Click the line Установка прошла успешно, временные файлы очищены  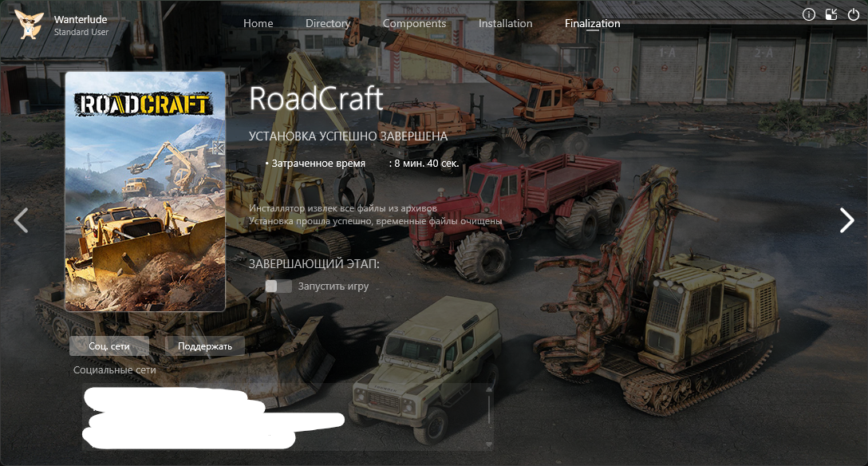(375, 221)
